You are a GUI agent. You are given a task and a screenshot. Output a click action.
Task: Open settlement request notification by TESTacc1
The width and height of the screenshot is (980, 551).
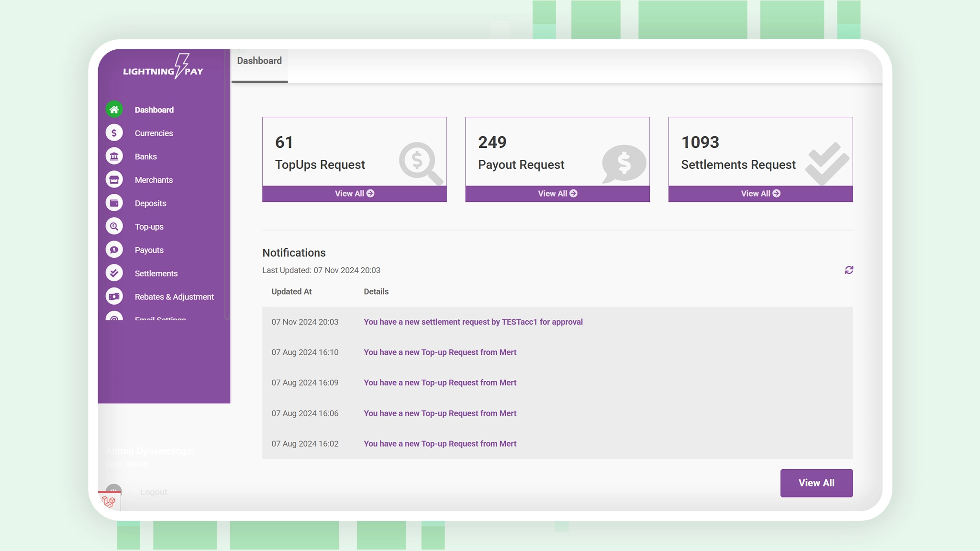click(x=473, y=322)
